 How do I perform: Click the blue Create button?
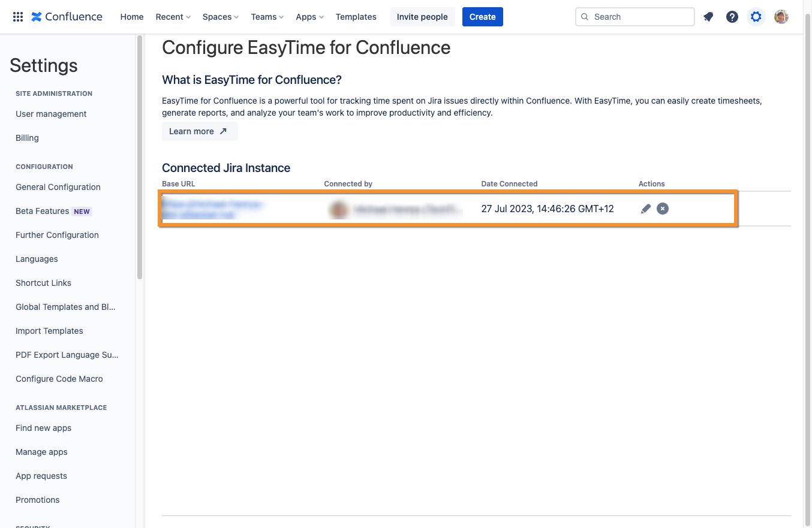(x=483, y=17)
